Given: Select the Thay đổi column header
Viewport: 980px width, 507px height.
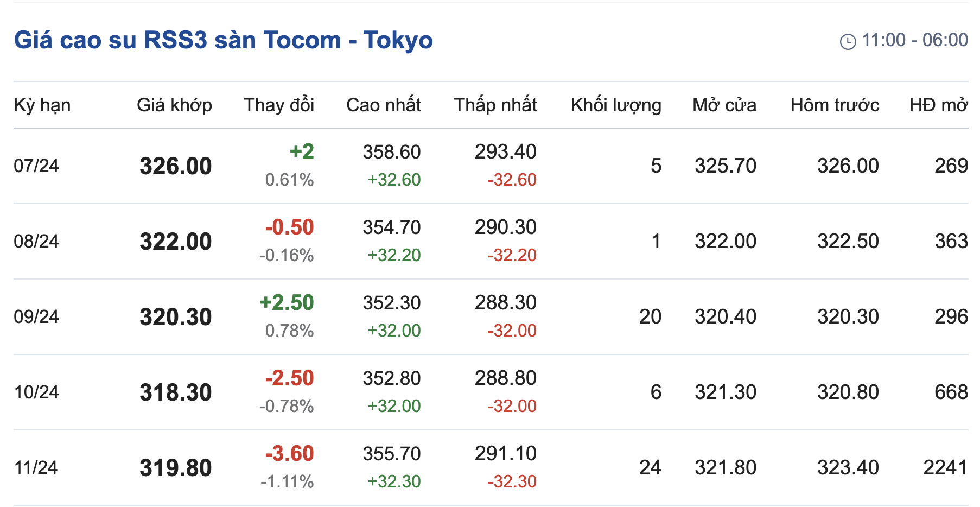Looking at the screenshot, I should pyautogui.click(x=279, y=105).
